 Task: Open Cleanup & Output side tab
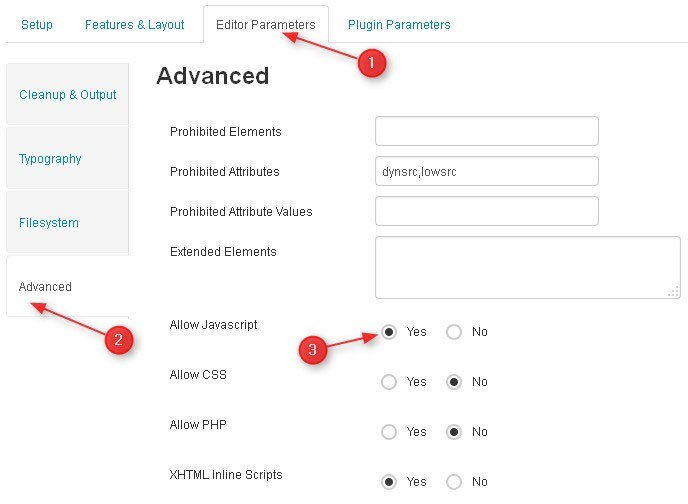[x=68, y=94]
